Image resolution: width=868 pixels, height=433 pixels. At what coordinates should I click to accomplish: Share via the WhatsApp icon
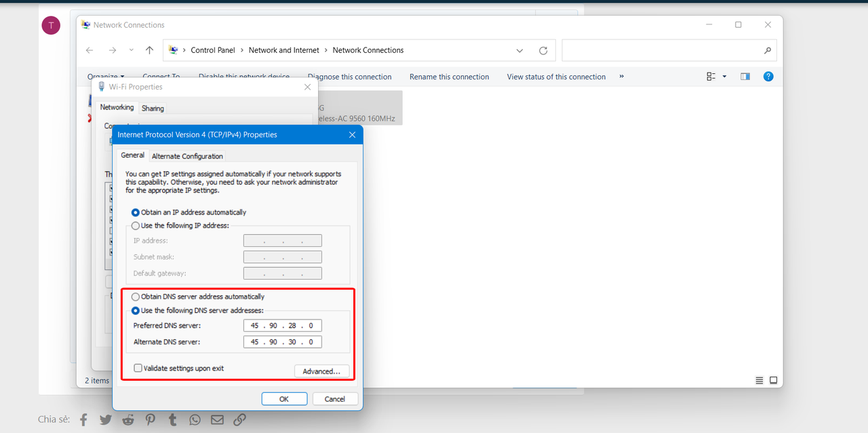(x=195, y=419)
